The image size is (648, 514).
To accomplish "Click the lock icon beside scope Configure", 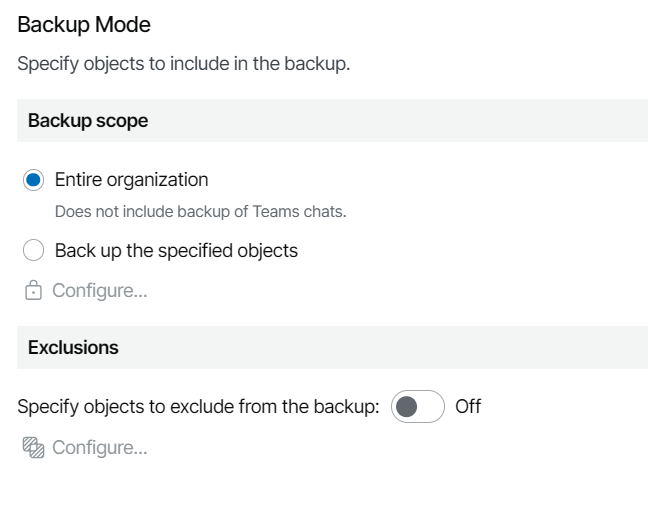I will (x=33, y=290).
